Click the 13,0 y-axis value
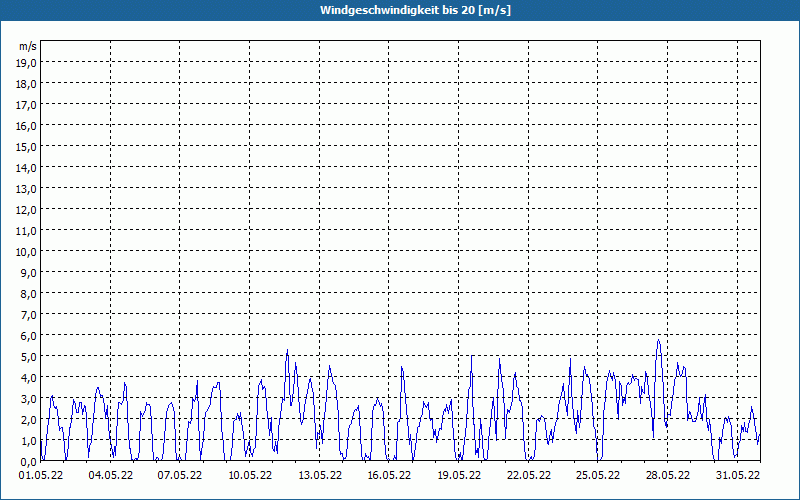The image size is (800, 500). point(28,189)
